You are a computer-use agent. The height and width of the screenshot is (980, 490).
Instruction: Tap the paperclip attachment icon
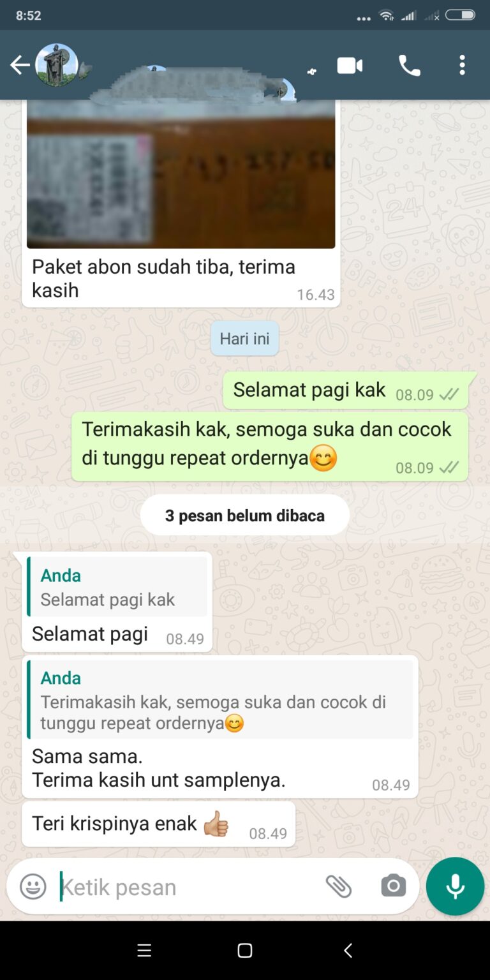point(338,886)
